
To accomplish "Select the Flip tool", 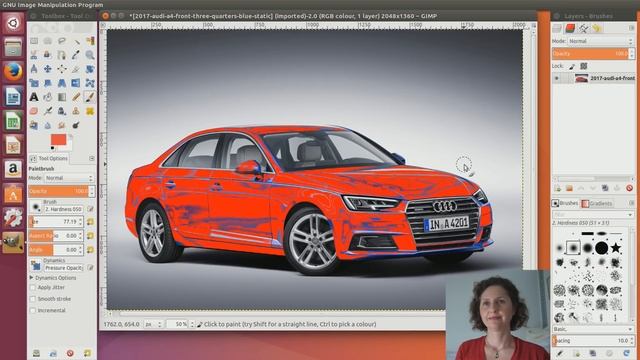I will (76, 83).
